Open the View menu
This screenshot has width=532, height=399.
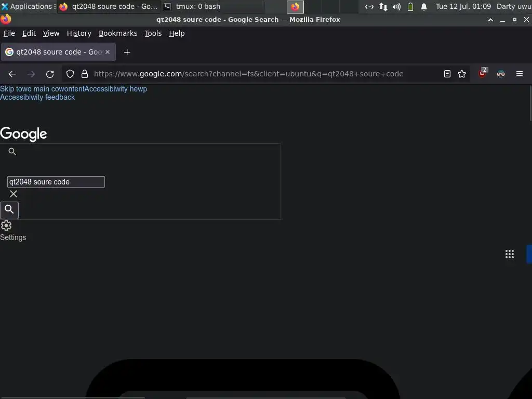(51, 33)
